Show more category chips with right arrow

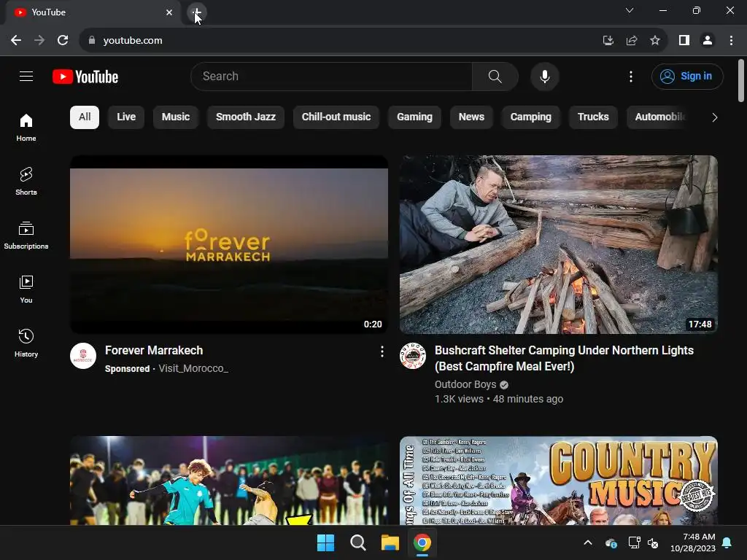715,117
